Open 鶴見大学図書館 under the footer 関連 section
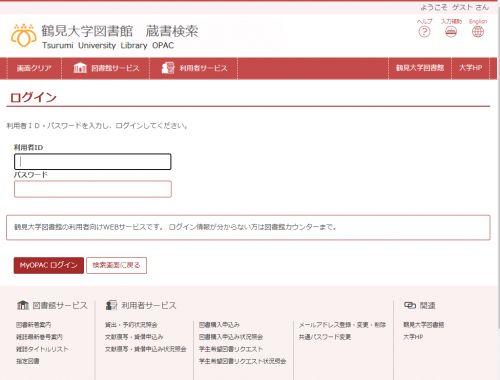The image size is (500, 380). pyautogui.click(x=424, y=325)
